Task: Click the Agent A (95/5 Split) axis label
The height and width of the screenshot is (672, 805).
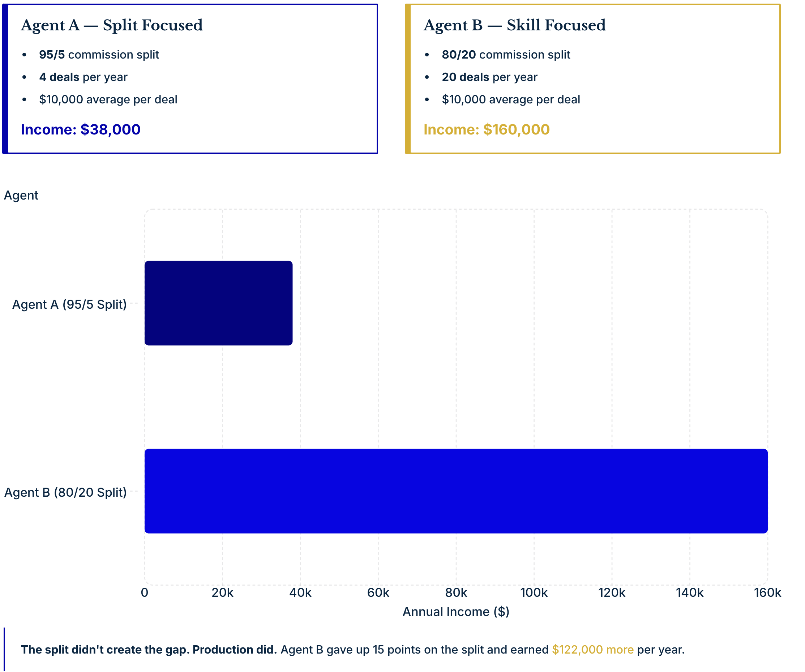Action: tap(69, 304)
